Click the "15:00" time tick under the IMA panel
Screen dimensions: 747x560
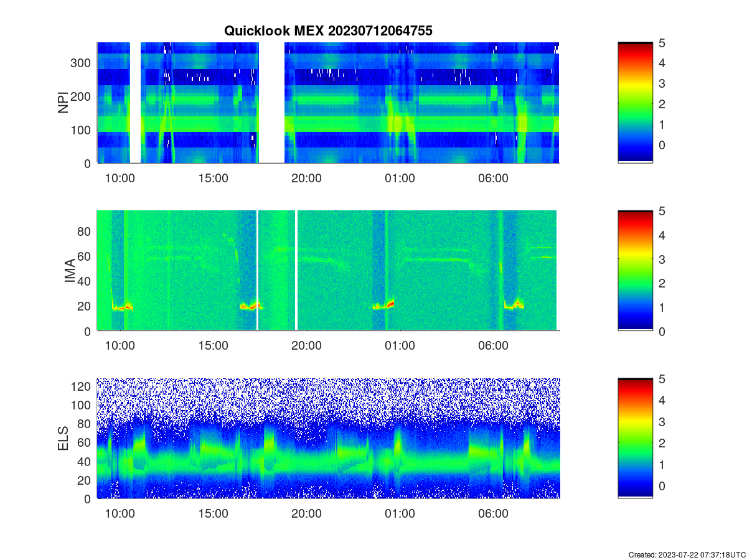214,346
